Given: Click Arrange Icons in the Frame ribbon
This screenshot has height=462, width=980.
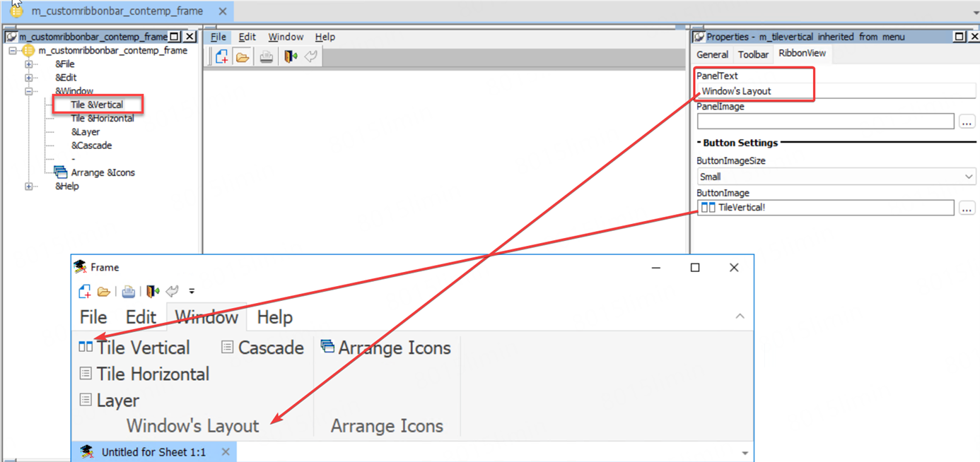Looking at the screenshot, I should tap(385, 348).
